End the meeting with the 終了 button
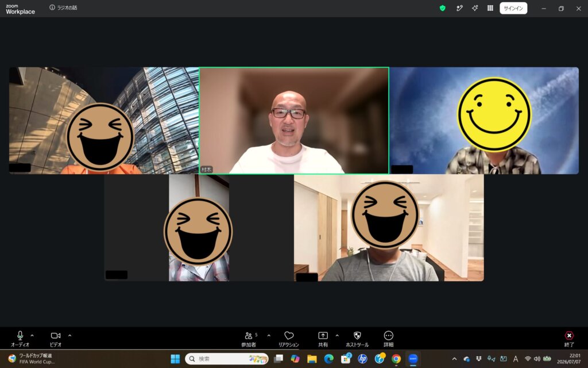 (x=569, y=339)
